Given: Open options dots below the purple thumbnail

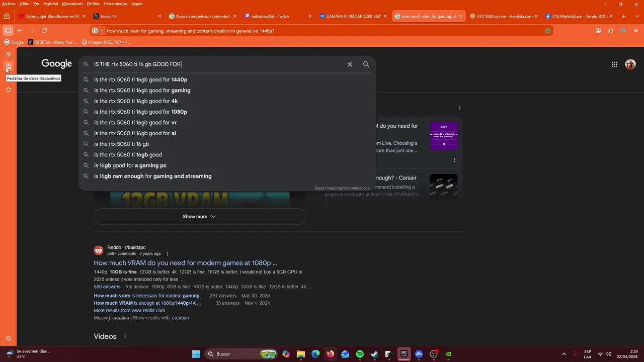Looking at the screenshot, I should point(454,160).
